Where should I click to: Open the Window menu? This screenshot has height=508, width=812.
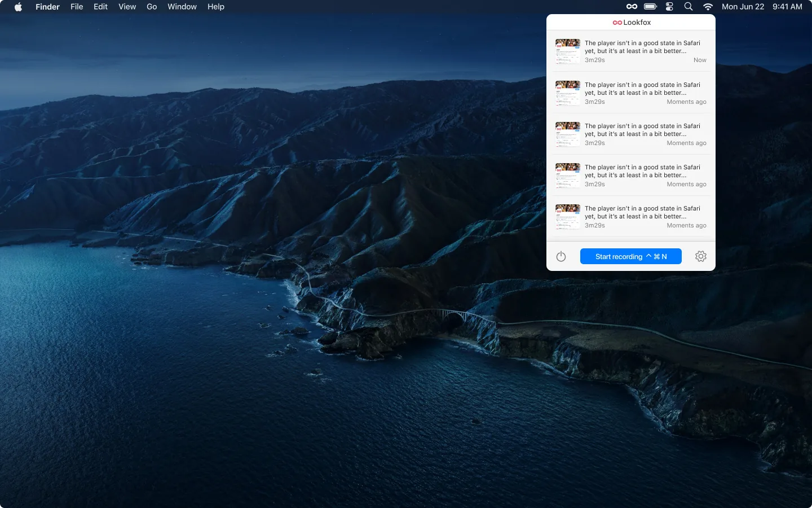coord(182,7)
